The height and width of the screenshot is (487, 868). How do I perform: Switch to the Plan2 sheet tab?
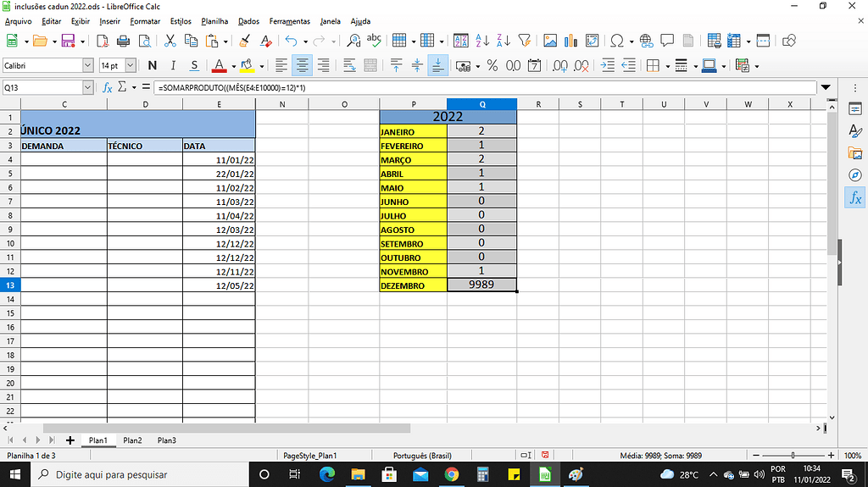132,440
